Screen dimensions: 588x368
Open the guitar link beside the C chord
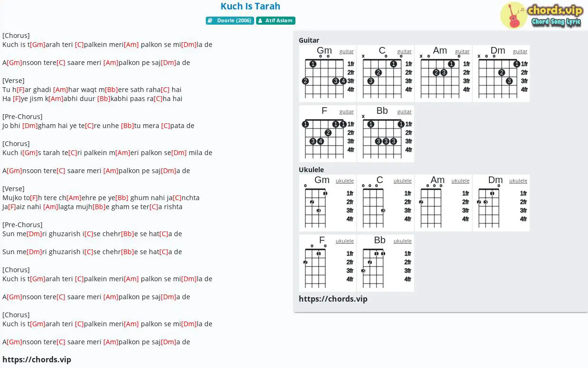pyautogui.click(x=404, y=51)
